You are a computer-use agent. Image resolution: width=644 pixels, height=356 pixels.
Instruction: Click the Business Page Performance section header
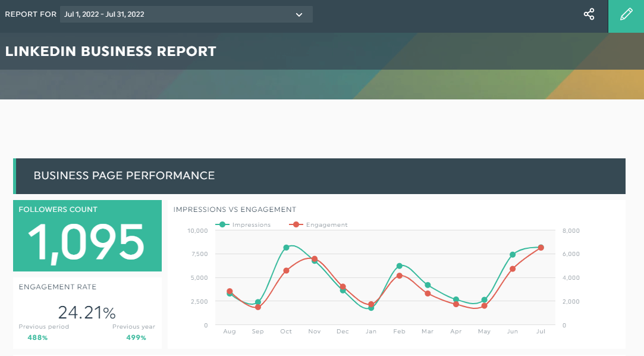pyautogui.click(x=319, y=176)
